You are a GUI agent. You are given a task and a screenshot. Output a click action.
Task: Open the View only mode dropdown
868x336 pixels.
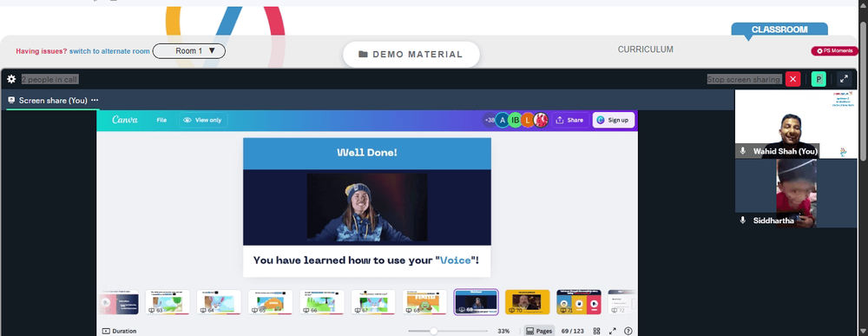tap(202, 120)
